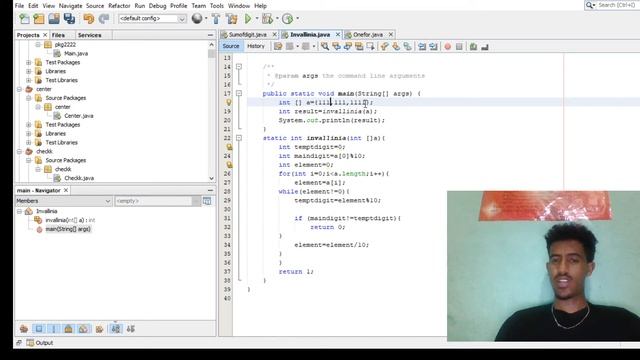This screenshot has height=360, width=640.
Task: Click the New File toolbar icon
Action: point(24,19)
